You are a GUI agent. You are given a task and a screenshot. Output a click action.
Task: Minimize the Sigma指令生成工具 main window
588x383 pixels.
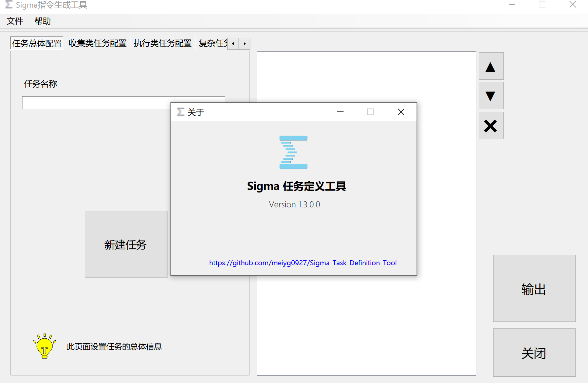pyautogui.click(x=512, y=5)
